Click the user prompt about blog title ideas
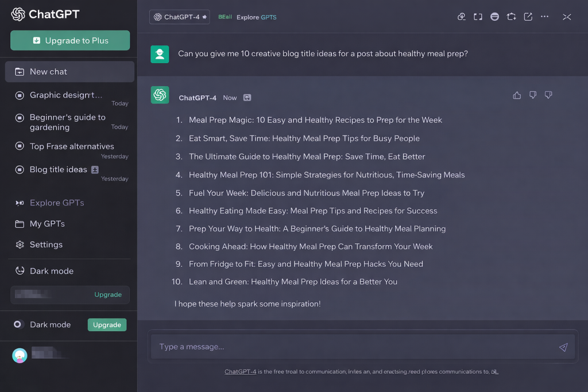Image resolution: width=588 pixels, height=392 pixels. (323, 53)
